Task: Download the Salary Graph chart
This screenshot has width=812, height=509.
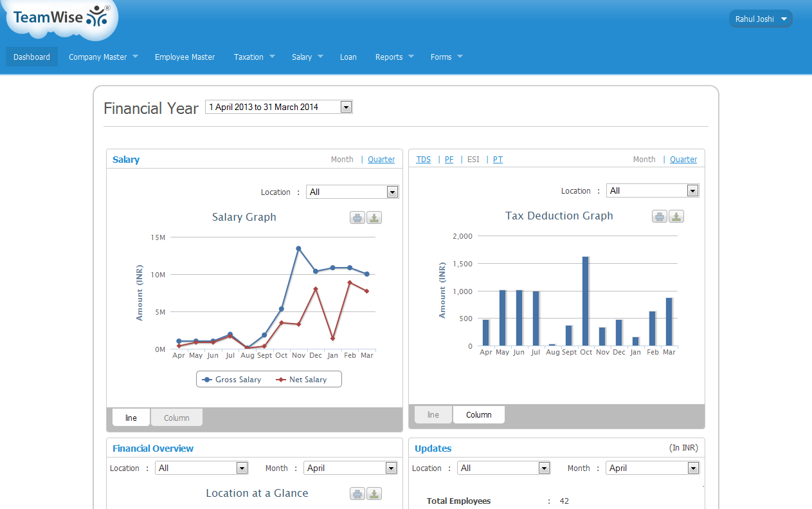Action: [374, 217]
